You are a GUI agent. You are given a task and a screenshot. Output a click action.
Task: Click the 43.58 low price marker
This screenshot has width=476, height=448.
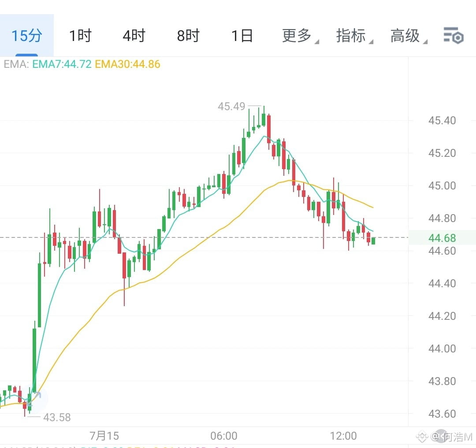[x=57, y=417]
